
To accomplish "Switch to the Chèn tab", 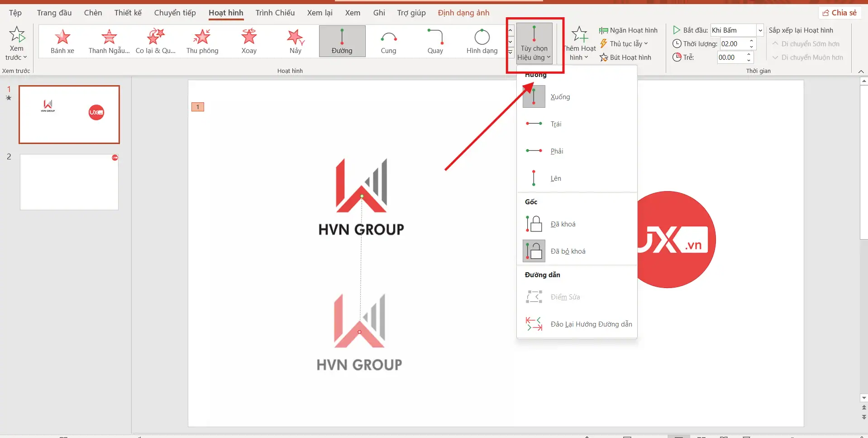I will click(x=93, y=13).
